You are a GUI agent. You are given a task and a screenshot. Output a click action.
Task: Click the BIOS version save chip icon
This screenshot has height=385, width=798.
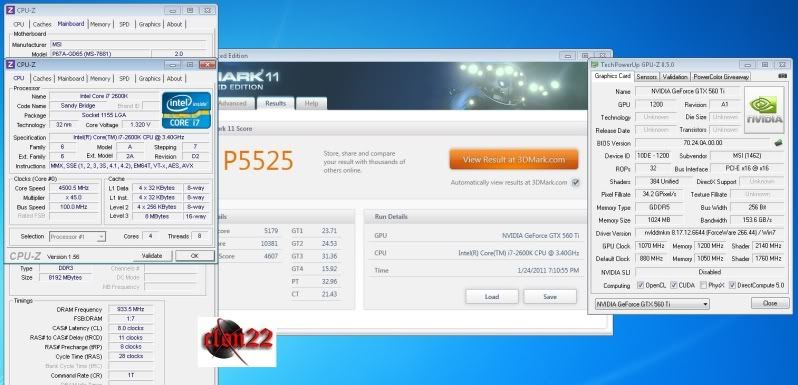pyautogui.click(x=778, y=143)
